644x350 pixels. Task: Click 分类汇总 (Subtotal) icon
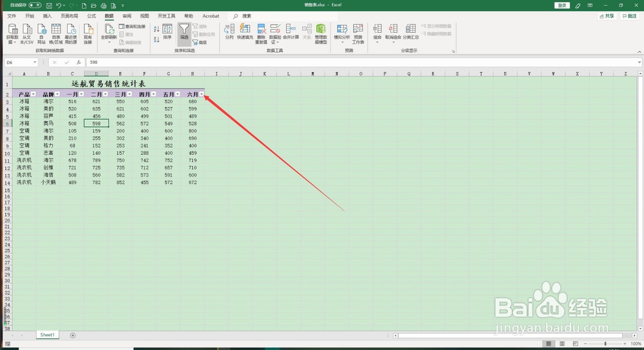click(x=411, y=32)
